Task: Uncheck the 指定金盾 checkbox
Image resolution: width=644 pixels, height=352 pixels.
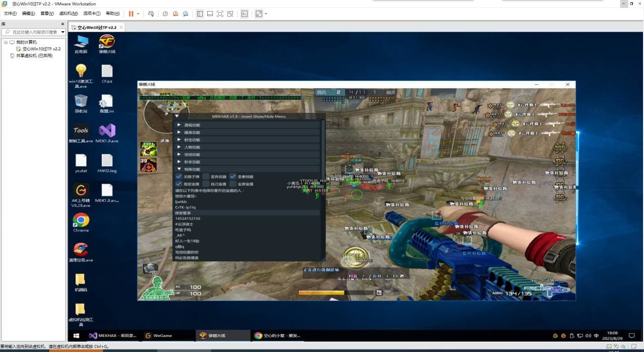Action: tap(179, 184)
